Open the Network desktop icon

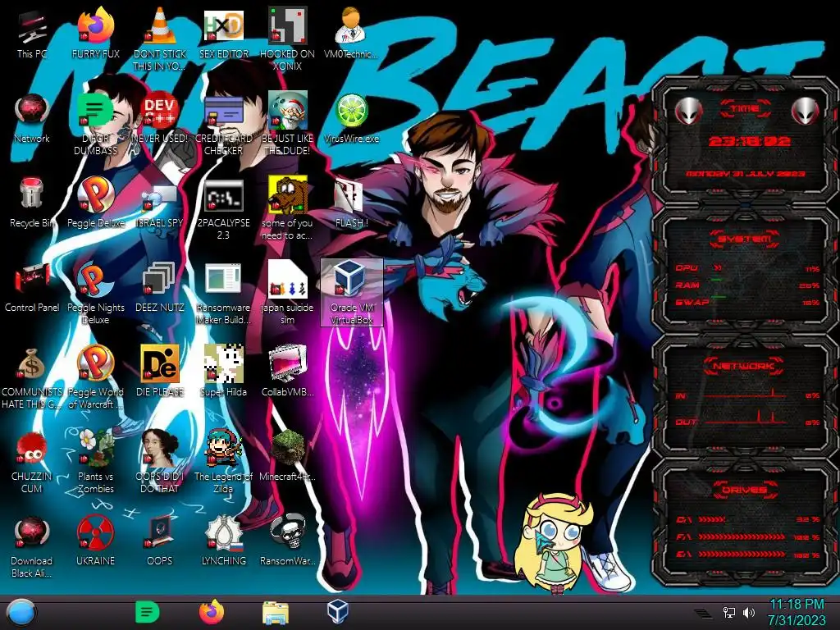click(32, 118)
